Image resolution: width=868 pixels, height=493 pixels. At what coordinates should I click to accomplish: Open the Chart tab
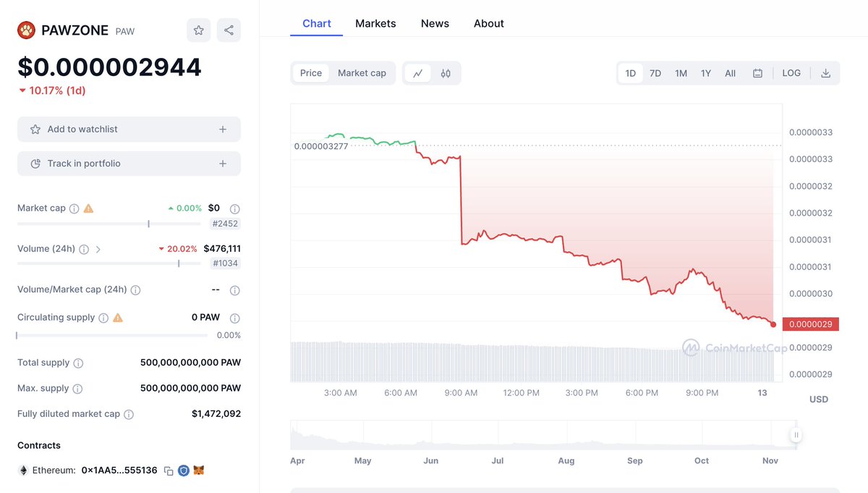(317, 23)
